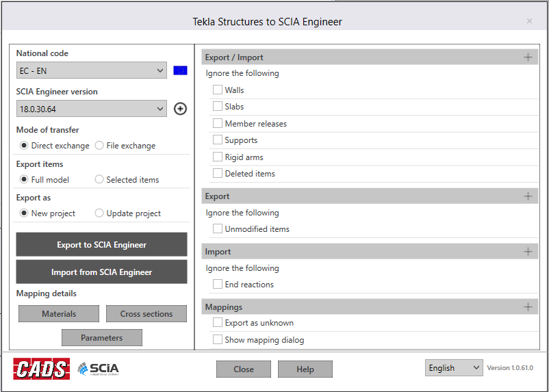Click the CADS logo

coord(42,369)
